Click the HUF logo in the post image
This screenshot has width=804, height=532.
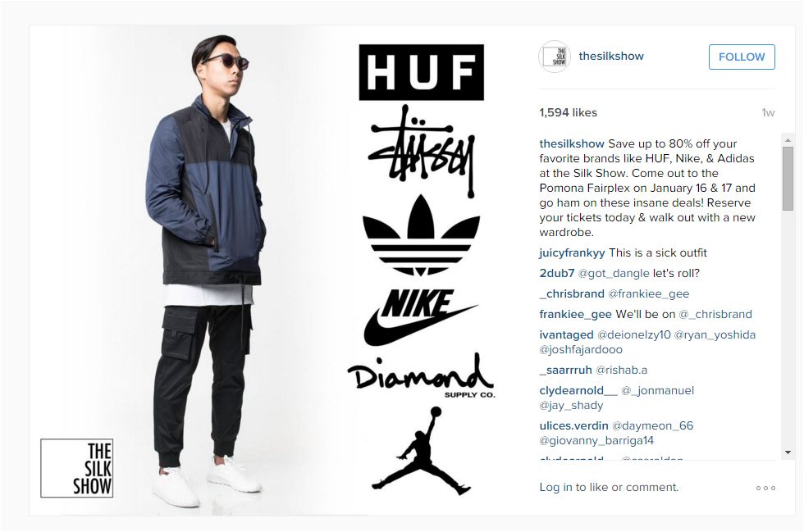[422, 72]
